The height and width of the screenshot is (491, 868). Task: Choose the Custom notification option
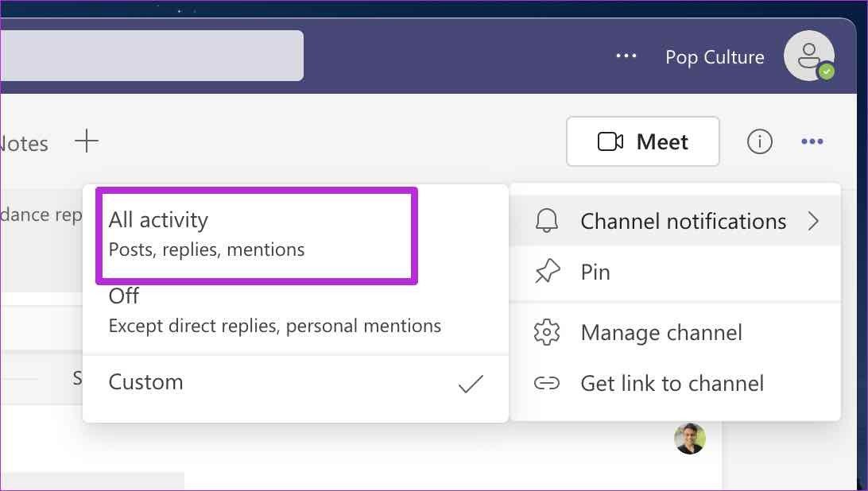[295, 383]
